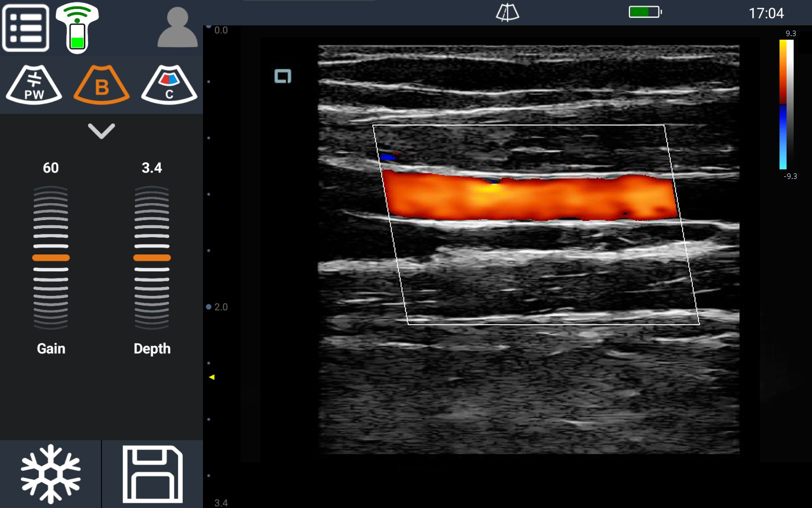Click the gain value 60

coord(51,168)
